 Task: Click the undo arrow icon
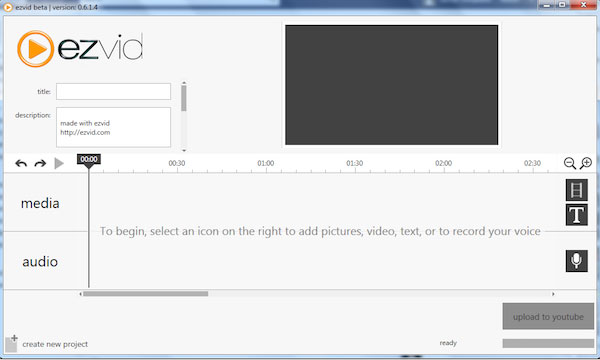pos(21,164)
